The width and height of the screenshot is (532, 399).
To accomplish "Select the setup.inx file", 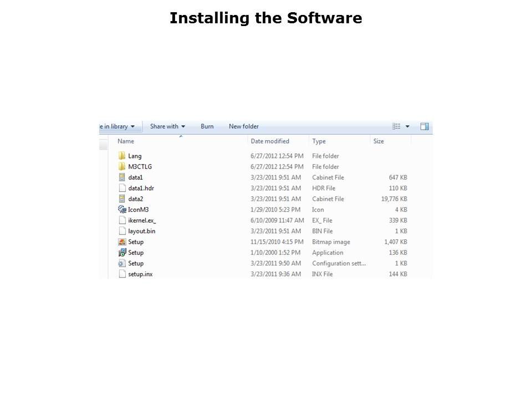I will point(140,274).
